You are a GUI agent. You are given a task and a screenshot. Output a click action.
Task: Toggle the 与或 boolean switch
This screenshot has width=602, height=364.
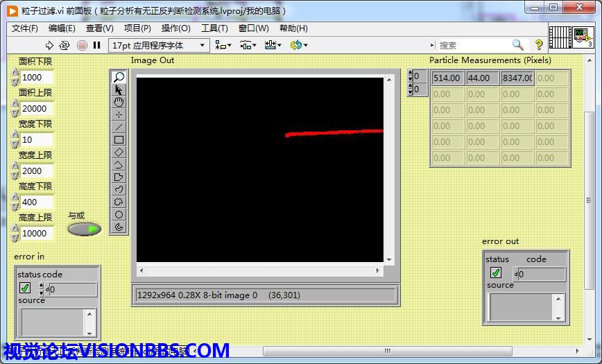(84, 229)
